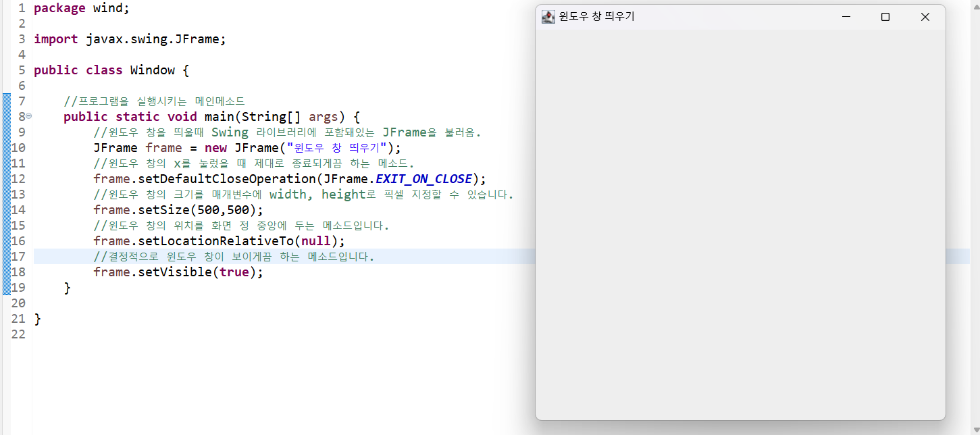Close the 윈도우 창 띄우기 window
This screenshot has width=980, height=435.
coord(925,17)
